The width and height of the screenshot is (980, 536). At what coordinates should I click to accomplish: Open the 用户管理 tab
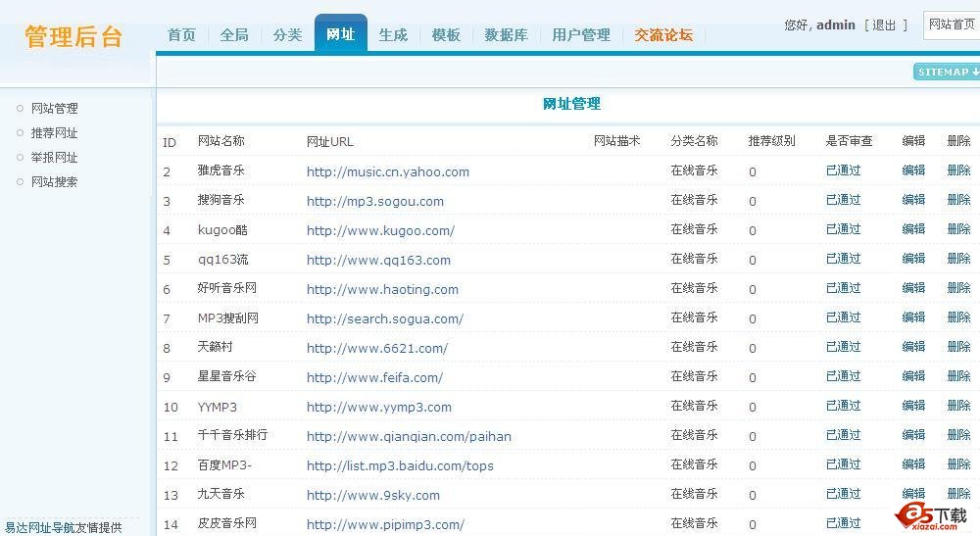click(580, 34)
